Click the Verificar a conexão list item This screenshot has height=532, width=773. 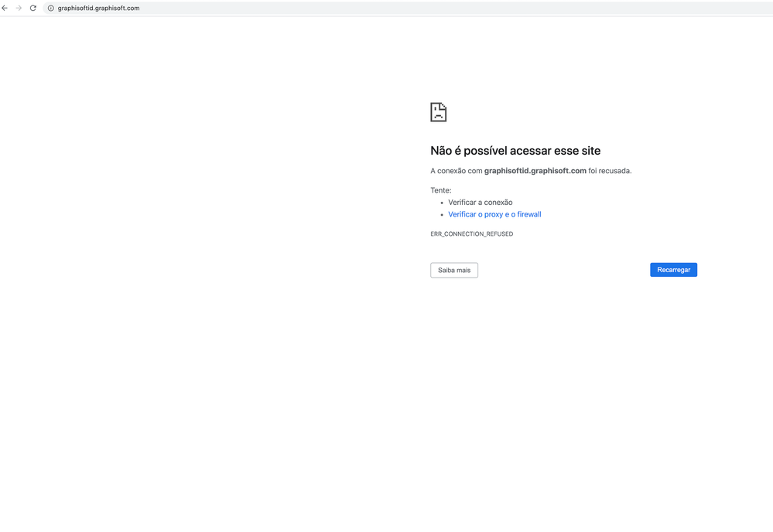tap(481, 202)
